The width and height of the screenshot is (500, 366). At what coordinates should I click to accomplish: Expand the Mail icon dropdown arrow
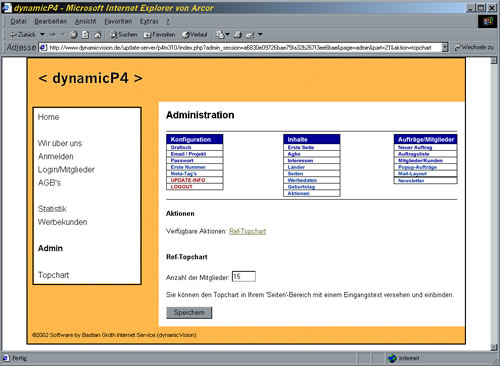click(x=228, y=34)
